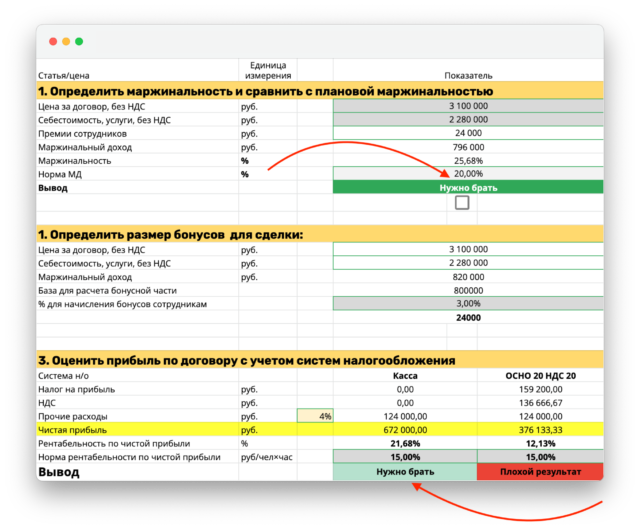
Task: Click the Показатель column header
Action: pos(468,76)
